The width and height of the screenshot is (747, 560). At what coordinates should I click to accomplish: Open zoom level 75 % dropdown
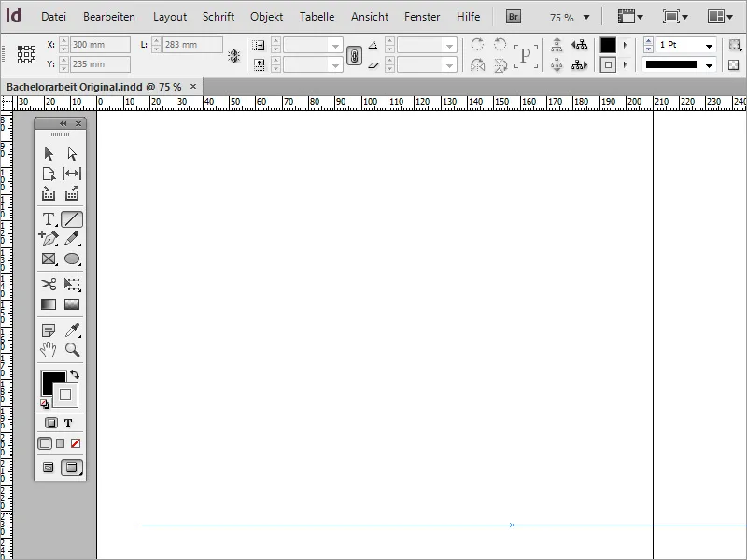click(586, 17)
